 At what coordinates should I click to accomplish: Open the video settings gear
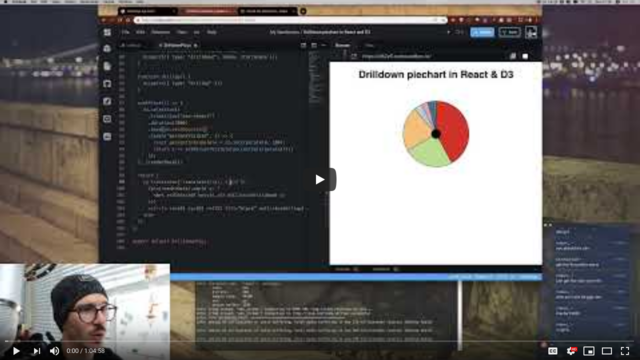571,351
